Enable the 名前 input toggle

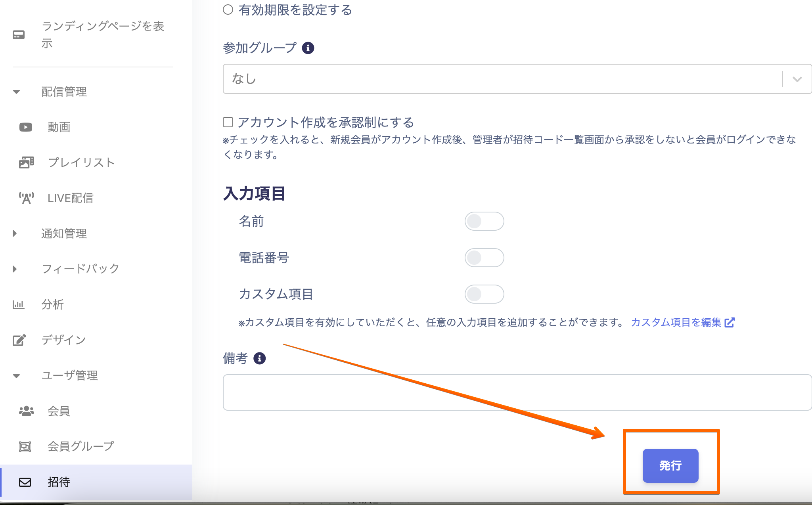click(x=484, y=221)
